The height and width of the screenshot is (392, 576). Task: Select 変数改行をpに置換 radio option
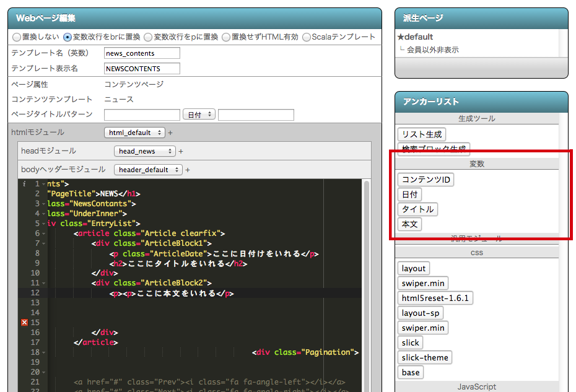coord(148,37)
